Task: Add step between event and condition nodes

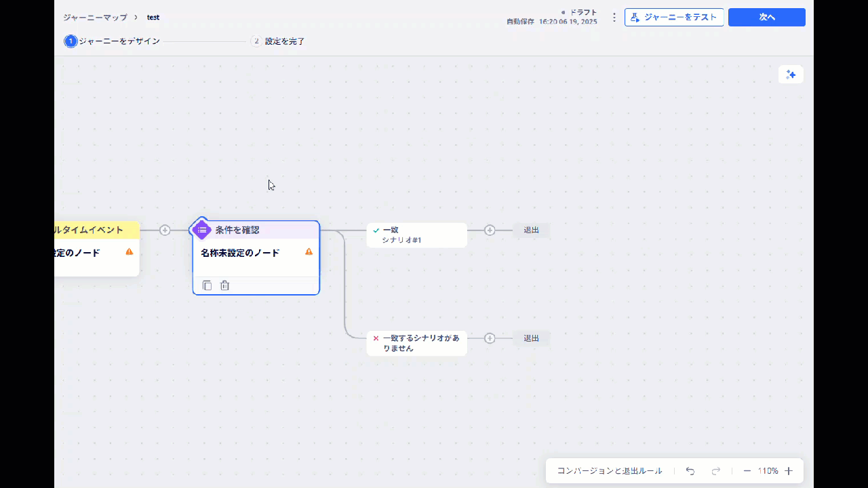Action: (165, 230)
